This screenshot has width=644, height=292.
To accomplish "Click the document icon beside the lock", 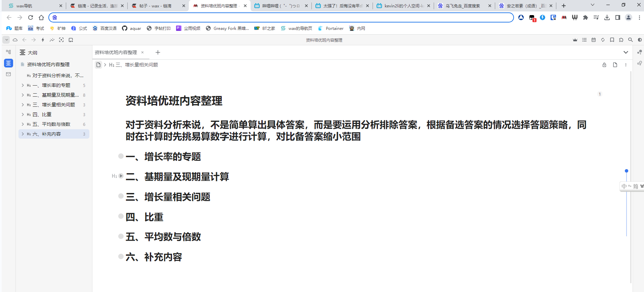I will 615,65.
